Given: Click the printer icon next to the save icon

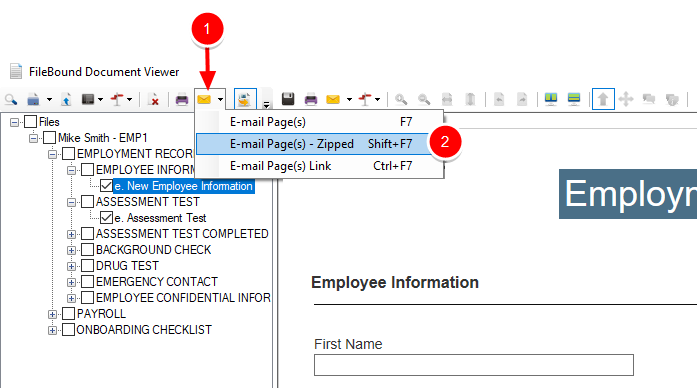Looking at the screenshot, I should [311, 99].
